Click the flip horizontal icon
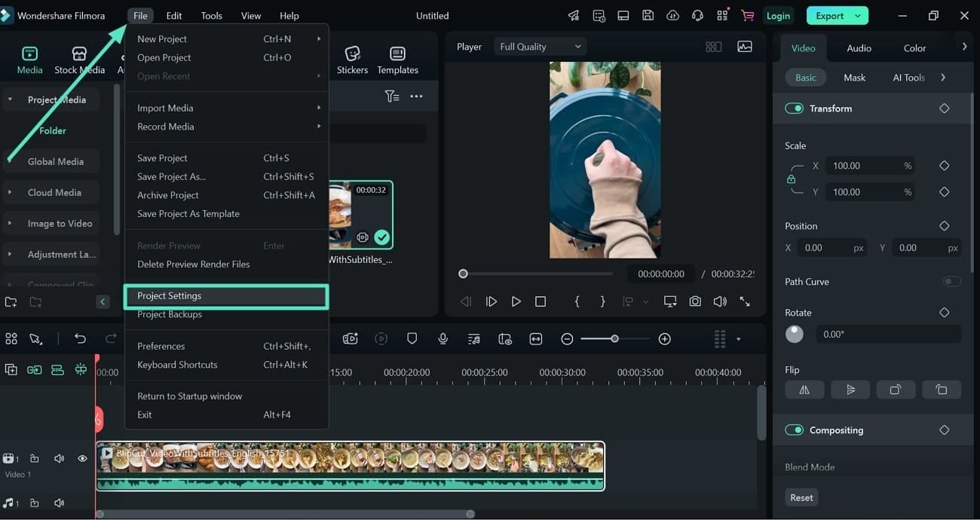 click(x=804, y=390)
